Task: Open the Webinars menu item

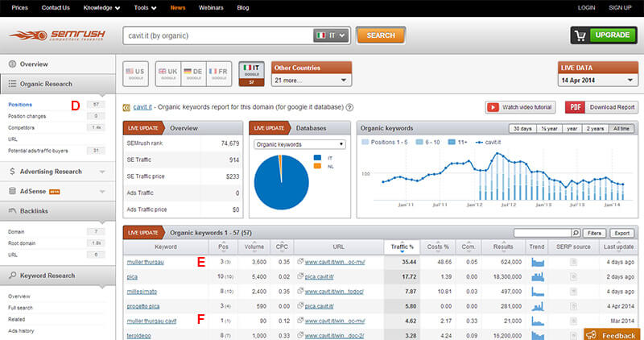Action: pyautogui.click(x=211, y=8)
